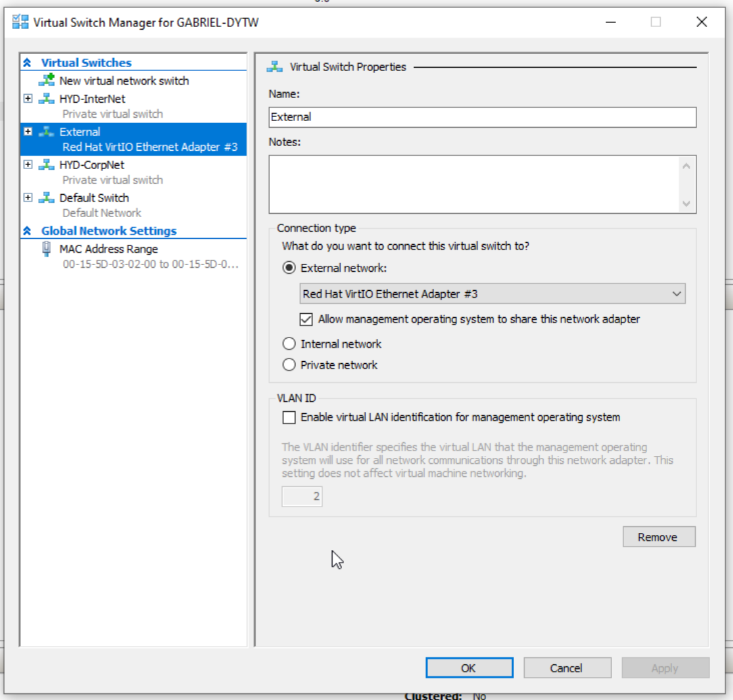Click the HYD-CorpNet switch icon
Screen dimensions: 733x700
click(x=46, y=164)
